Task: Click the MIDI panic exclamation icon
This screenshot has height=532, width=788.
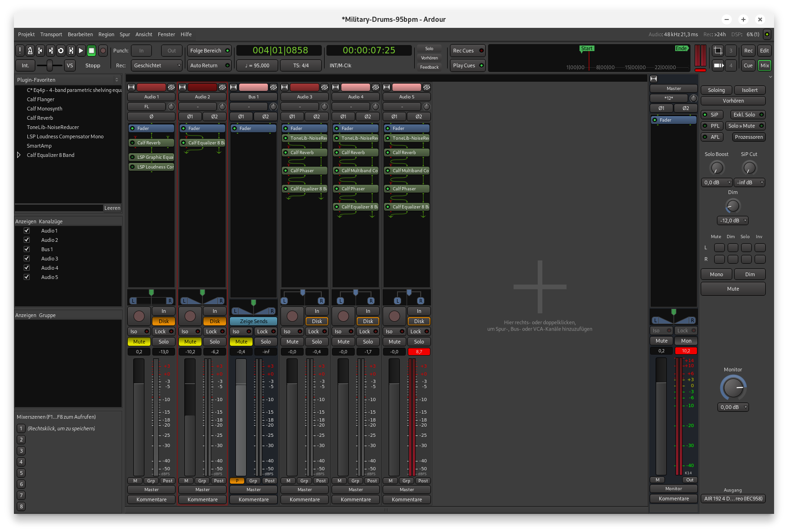Action: coord(20,51)
